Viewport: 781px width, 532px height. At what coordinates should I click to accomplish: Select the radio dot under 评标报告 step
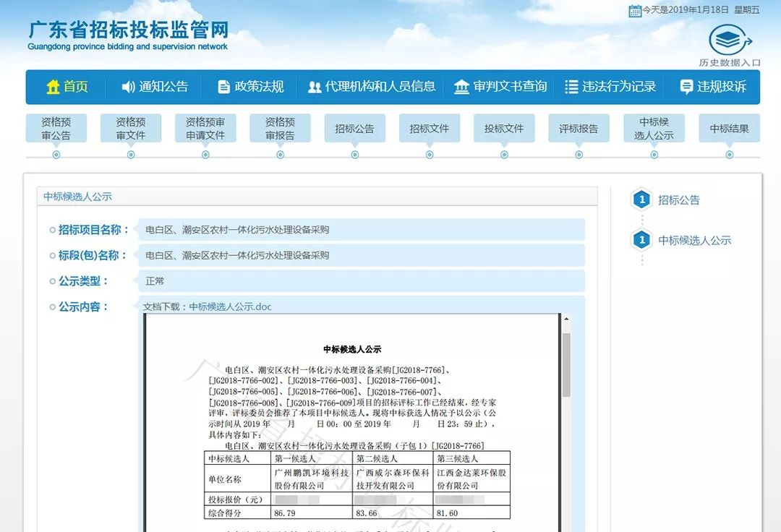point(579,154)
